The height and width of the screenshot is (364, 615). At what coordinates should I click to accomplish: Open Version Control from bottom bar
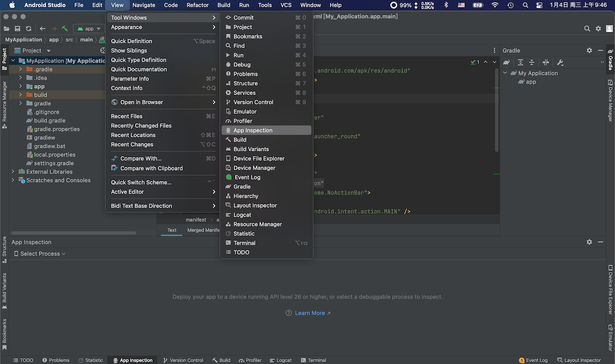click(x=183, y=360)
